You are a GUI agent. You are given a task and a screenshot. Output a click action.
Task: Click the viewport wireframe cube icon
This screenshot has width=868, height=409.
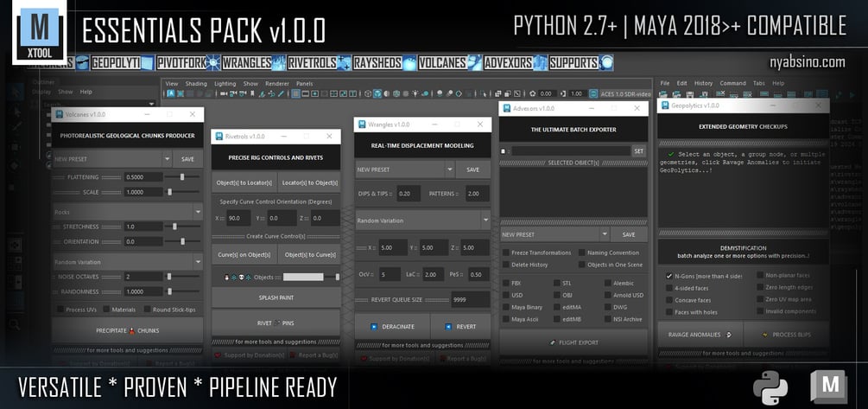pyautogui.click(x=367, y=93)
